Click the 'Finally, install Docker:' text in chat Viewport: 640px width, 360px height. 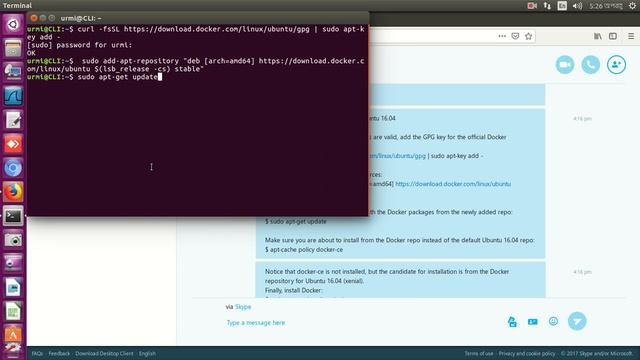(x=293, y=290)
